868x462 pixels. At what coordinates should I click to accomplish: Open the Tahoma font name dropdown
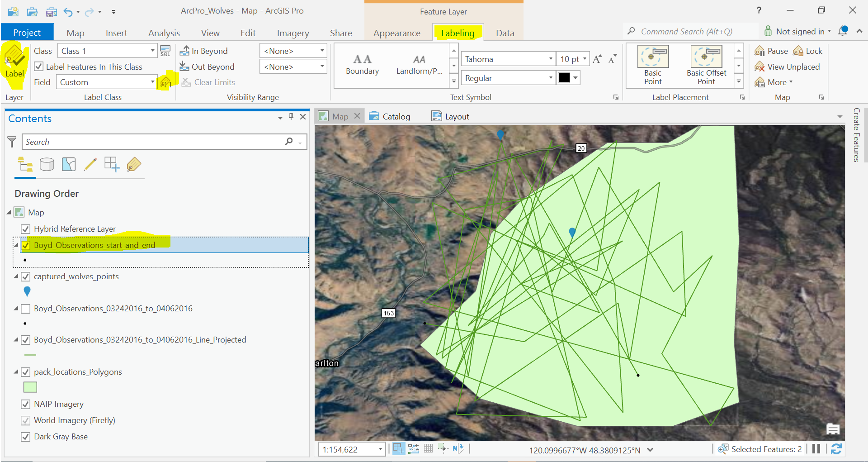click(x=550, y=59)
